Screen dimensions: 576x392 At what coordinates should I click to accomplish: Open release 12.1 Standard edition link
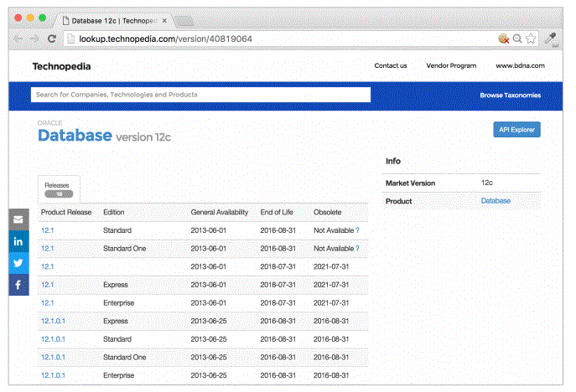[x=48, y=230]
